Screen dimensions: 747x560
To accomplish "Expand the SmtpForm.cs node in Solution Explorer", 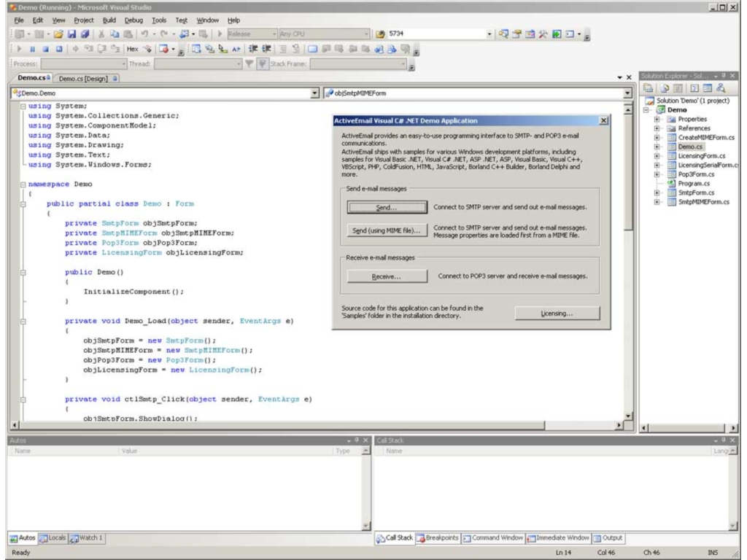I will click(x=657, y=192).
